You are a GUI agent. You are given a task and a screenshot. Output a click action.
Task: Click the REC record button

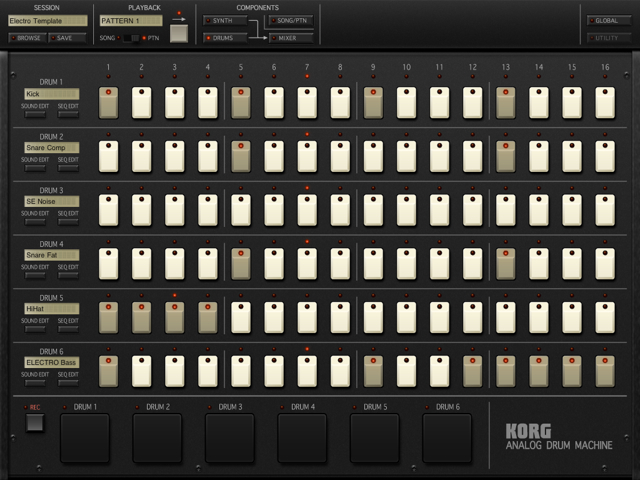35,422
